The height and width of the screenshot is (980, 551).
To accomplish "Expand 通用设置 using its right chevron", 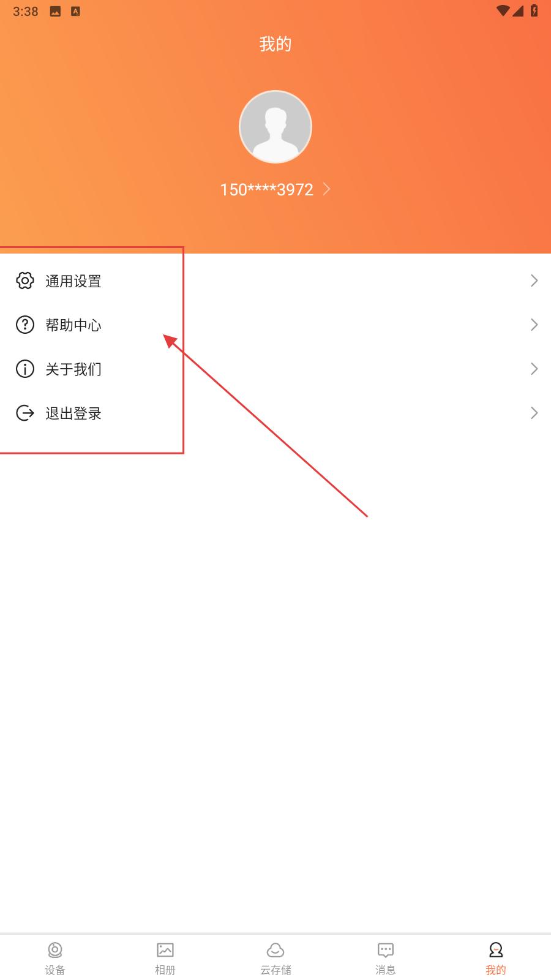I will (x=534, y=281).
